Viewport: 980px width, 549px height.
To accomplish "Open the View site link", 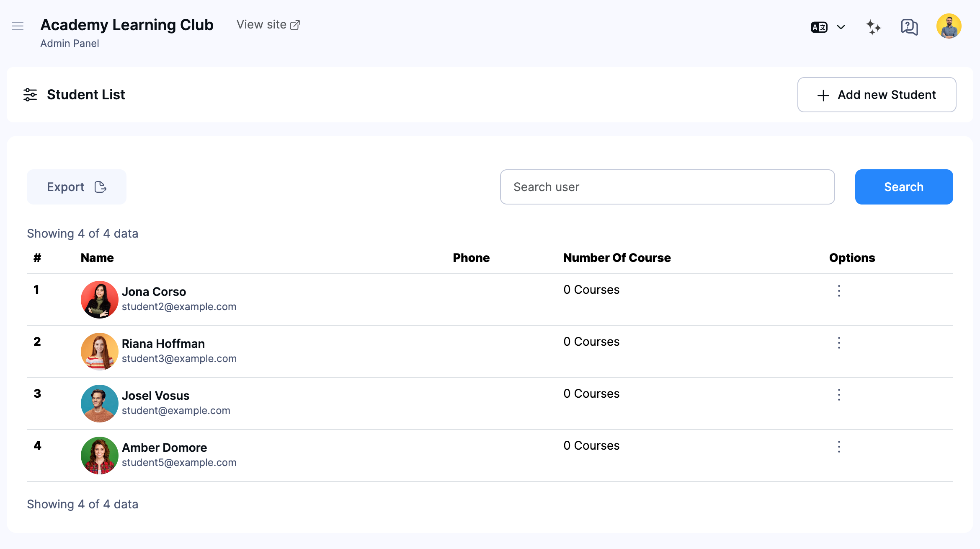I will [x=262, y=24].
